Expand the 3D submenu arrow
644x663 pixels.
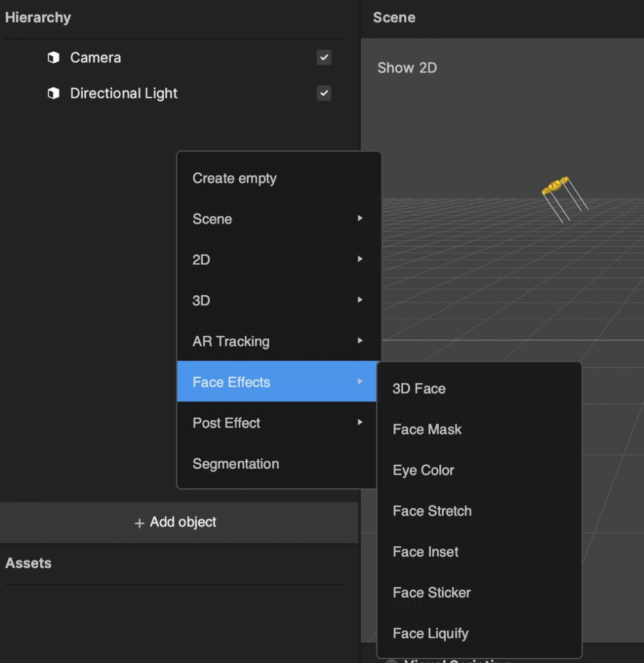(x=360, y=300)
